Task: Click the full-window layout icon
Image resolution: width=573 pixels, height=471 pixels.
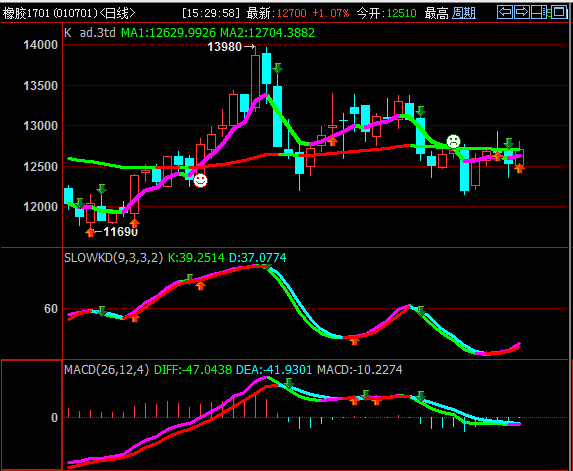Action: [x=558, y=12]
